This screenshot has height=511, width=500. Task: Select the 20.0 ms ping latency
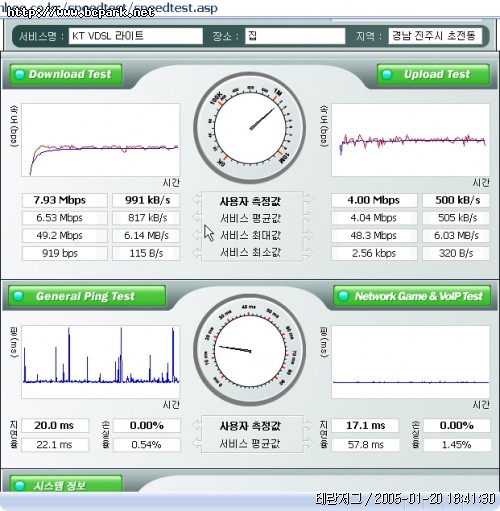[x=55, y=426]
